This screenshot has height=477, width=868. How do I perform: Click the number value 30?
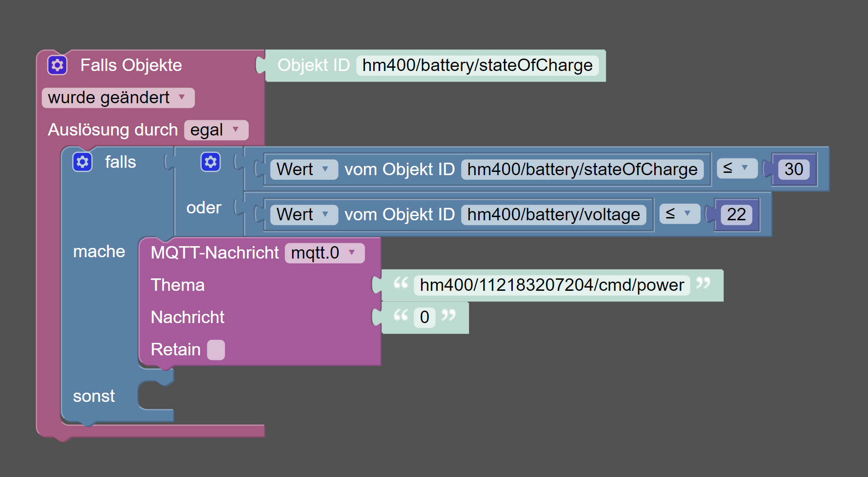point(794,170)
